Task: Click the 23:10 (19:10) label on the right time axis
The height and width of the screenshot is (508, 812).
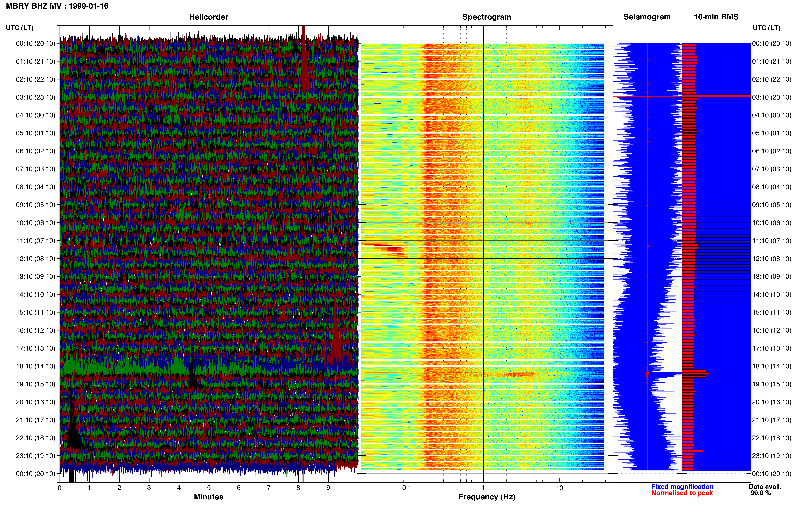Action: click(x=772, y=456)
